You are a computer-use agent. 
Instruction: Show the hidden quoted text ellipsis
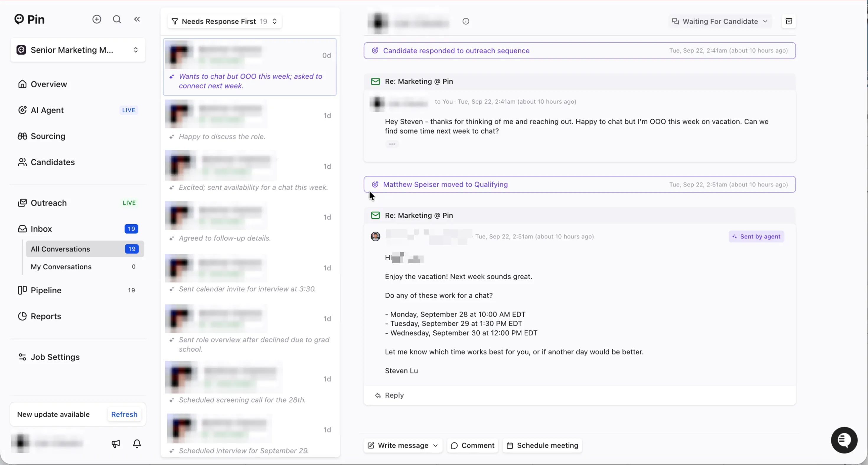tap(391, 144)
